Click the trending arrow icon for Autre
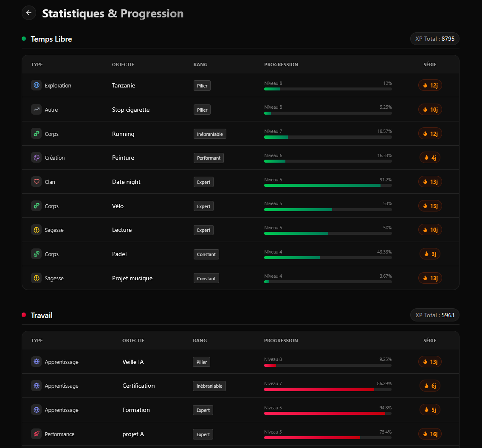The image size is (482, 448). pyautogui.click(x=36, y=110)
